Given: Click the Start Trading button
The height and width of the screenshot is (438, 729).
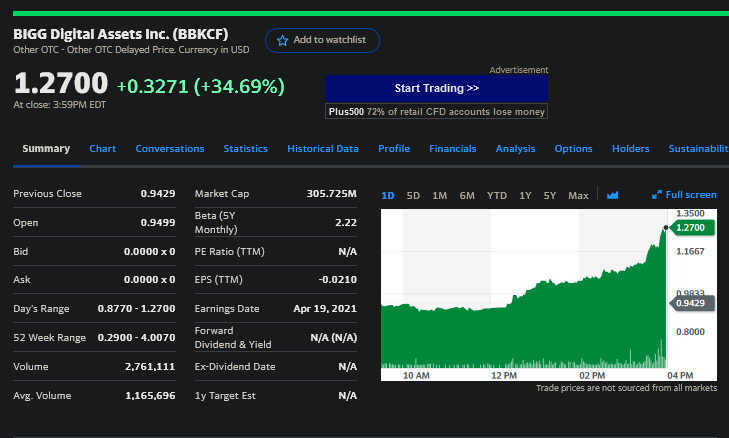Looking at the screenshot, I should click(x=436, y=88).
